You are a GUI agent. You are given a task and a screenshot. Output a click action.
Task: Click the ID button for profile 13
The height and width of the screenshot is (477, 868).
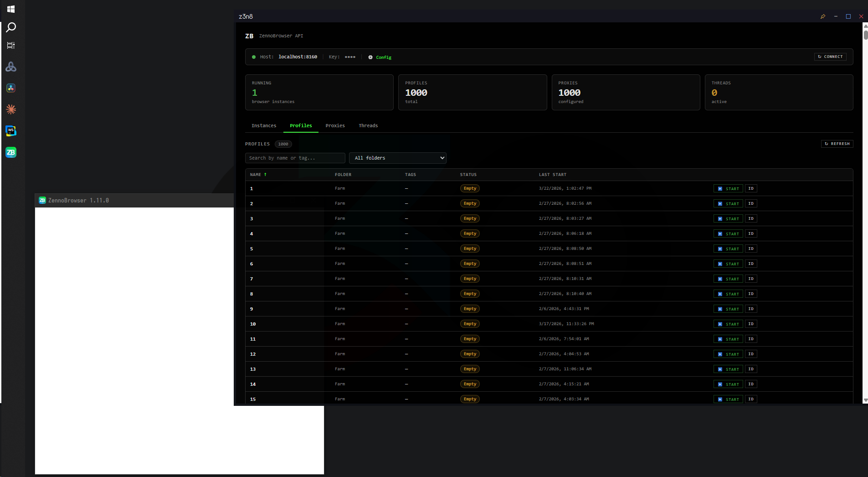(751, 369)
